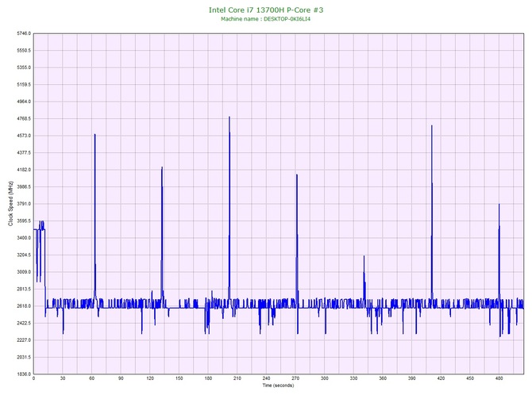Viewport: 532px width, 399px height.
Task: Click the 60 tick on the time axis
Action: (x=92, y=378)
